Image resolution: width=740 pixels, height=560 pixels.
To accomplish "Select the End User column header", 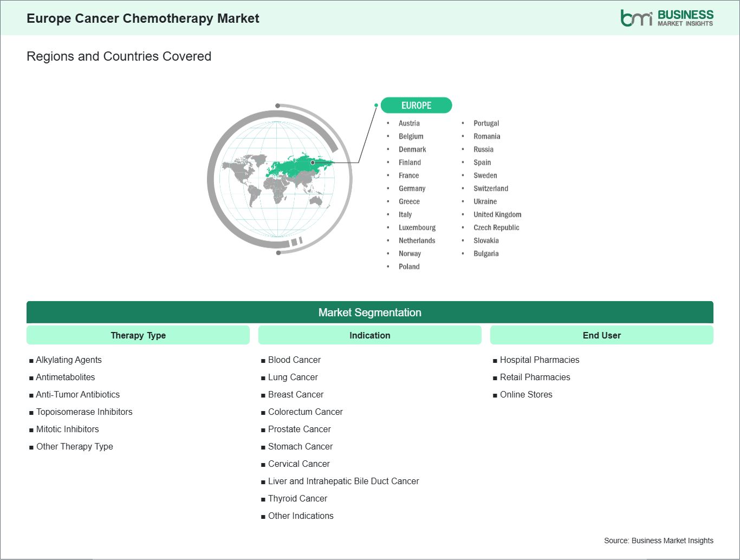I will tap(601, 335).
